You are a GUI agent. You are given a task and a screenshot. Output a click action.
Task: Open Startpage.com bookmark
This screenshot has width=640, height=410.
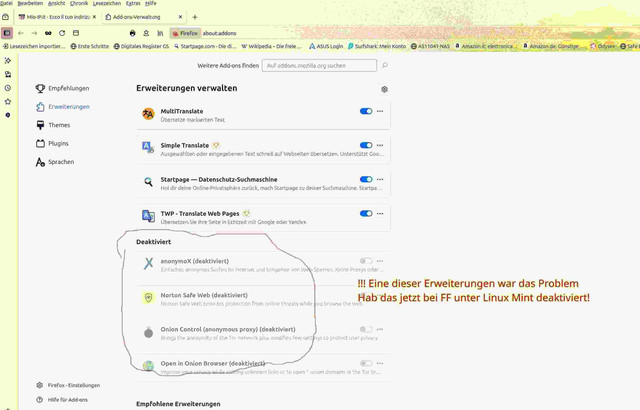click(x=205, y=47)
